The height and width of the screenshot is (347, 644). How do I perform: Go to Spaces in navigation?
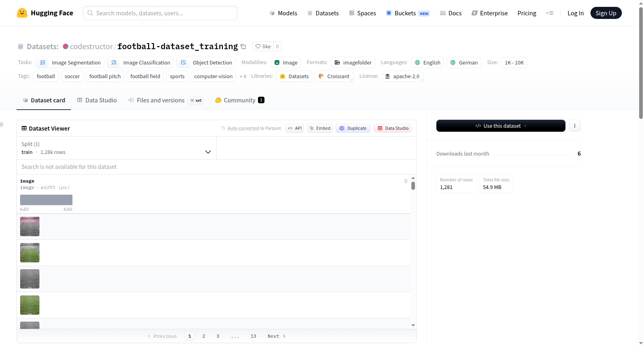363,13
